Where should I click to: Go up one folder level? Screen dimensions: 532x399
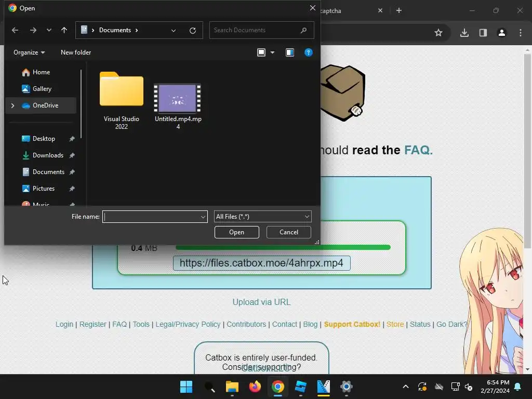[x=64, y=30]
